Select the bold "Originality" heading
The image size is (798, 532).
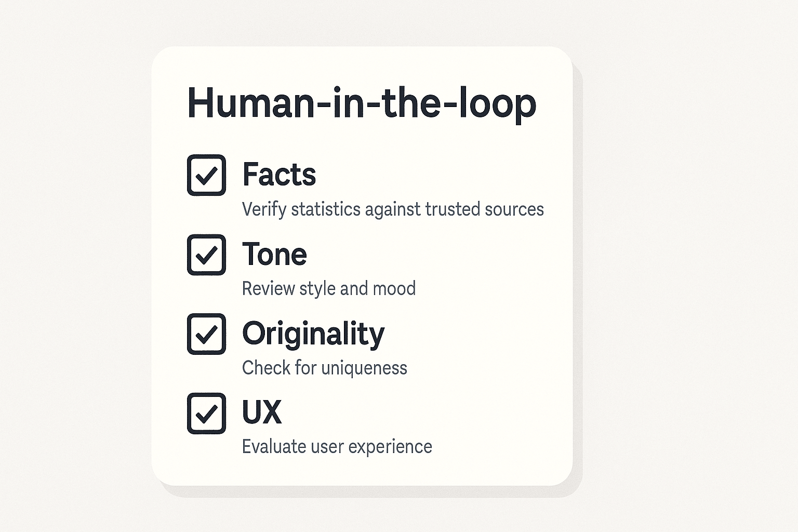pos(313,334)
